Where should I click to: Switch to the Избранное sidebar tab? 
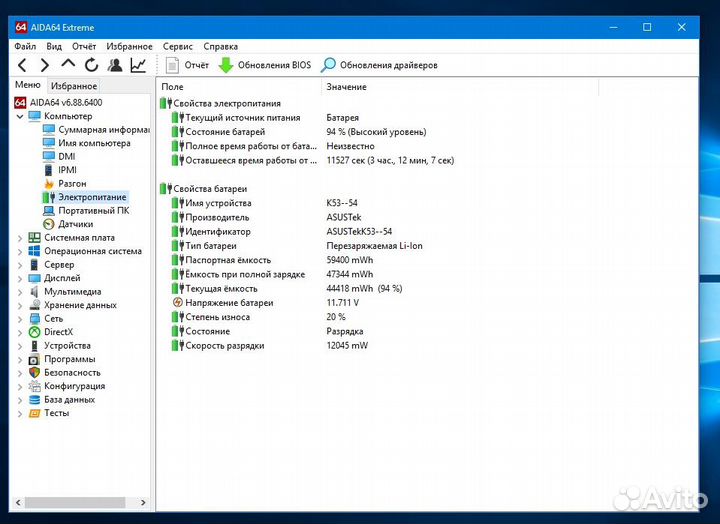(74, 86)
